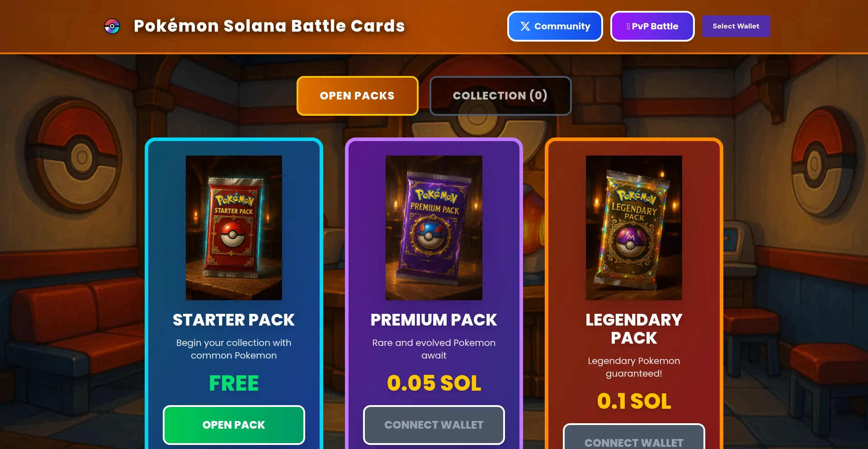Click the Pokéball logo icon in header
The height and width of the screenshot is (449, 868).
pos(112,26)
